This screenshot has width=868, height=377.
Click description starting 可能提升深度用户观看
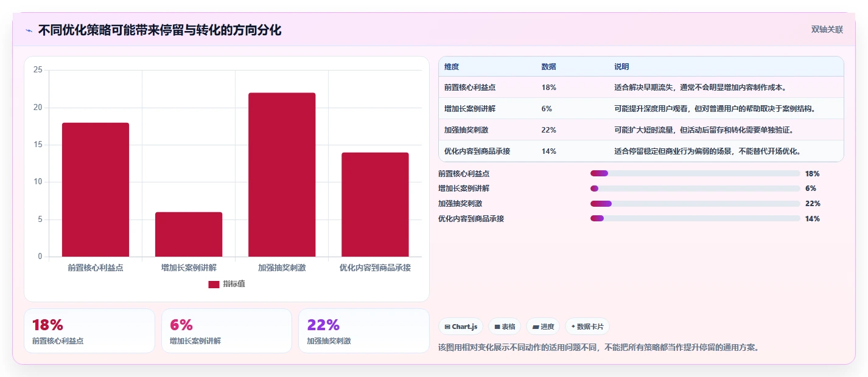[715, 109]
